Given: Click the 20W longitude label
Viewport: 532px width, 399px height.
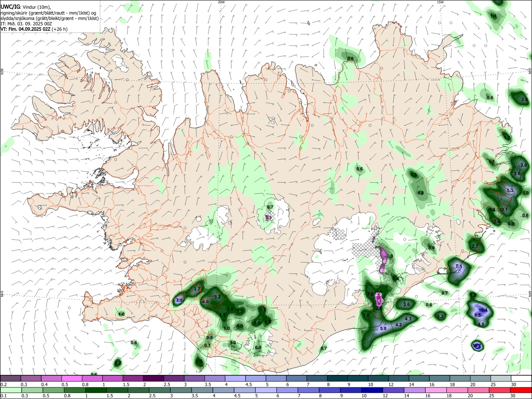Looking at the screenshot, I should pyautogui.click(x=221, y=2).
